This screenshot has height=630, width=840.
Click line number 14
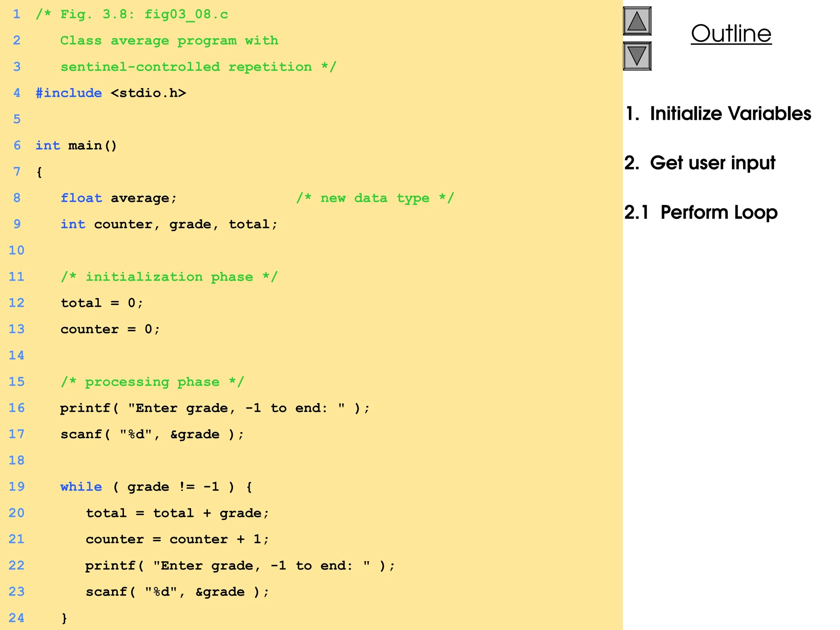(17, 355)
